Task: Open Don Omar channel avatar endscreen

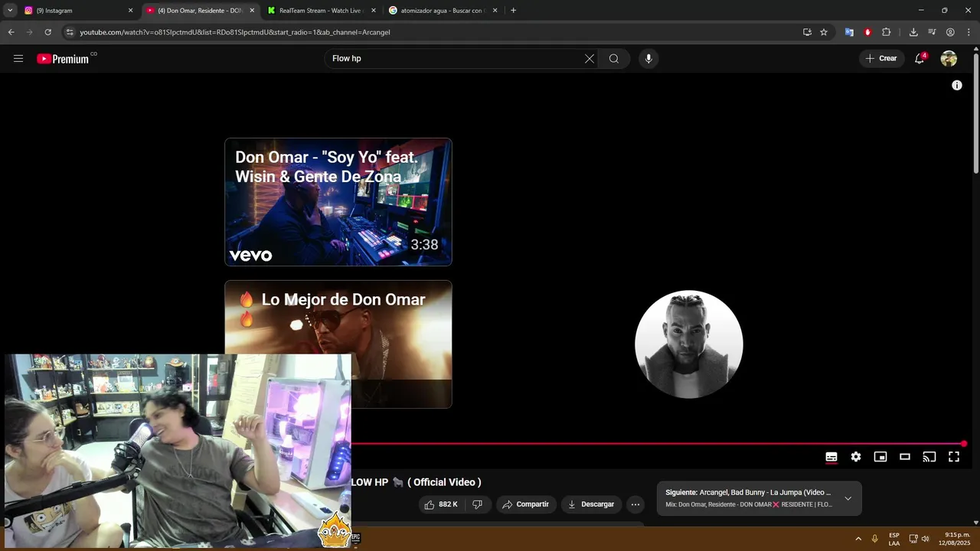Action: tap(689, 344)
